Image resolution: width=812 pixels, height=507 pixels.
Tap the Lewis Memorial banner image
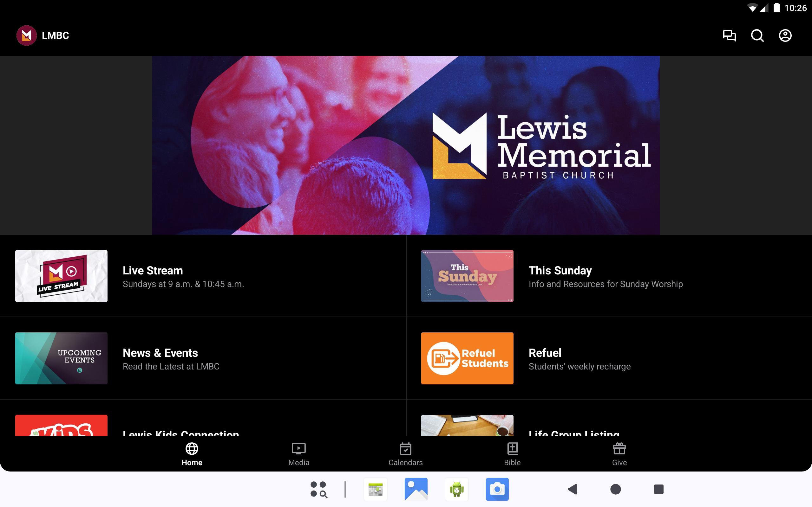pyautogui.click(x=406, y=145)
